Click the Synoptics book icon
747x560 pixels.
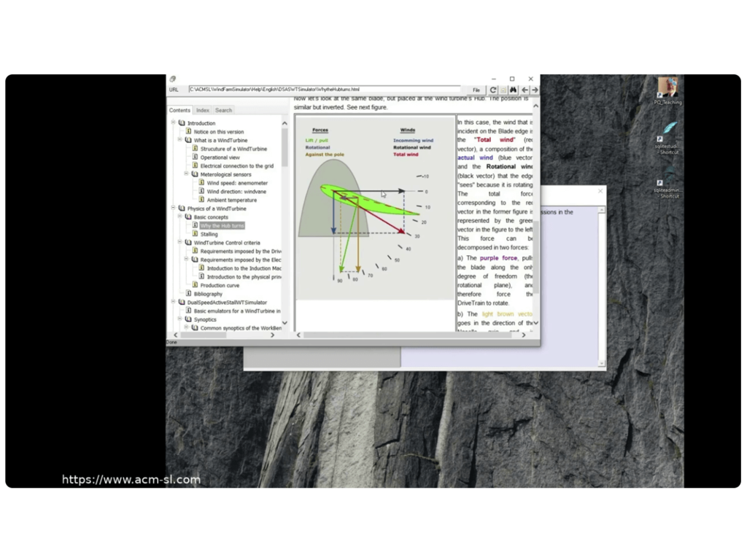(x=188, y=319)
